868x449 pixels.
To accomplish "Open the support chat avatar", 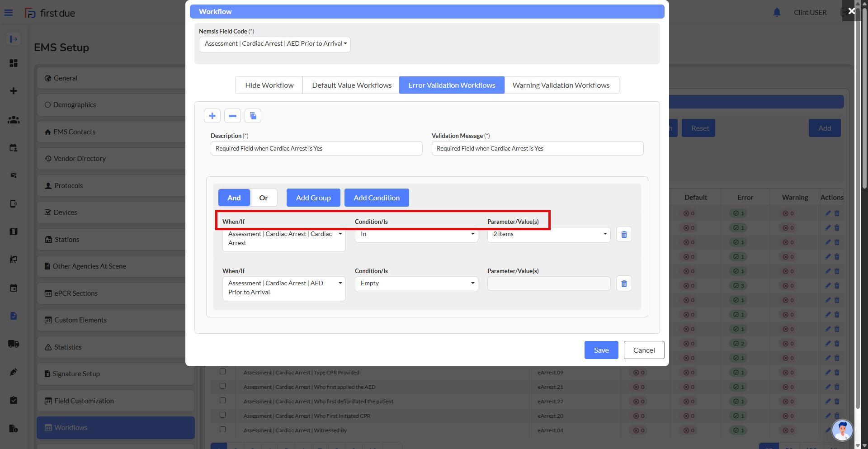I will click(842, 430).
